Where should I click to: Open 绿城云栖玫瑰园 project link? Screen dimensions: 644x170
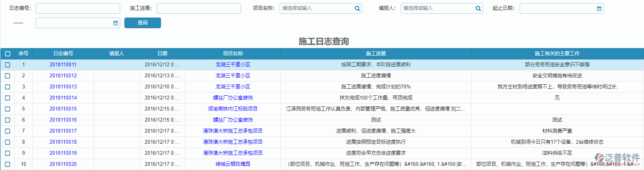(x=233, y=164)
